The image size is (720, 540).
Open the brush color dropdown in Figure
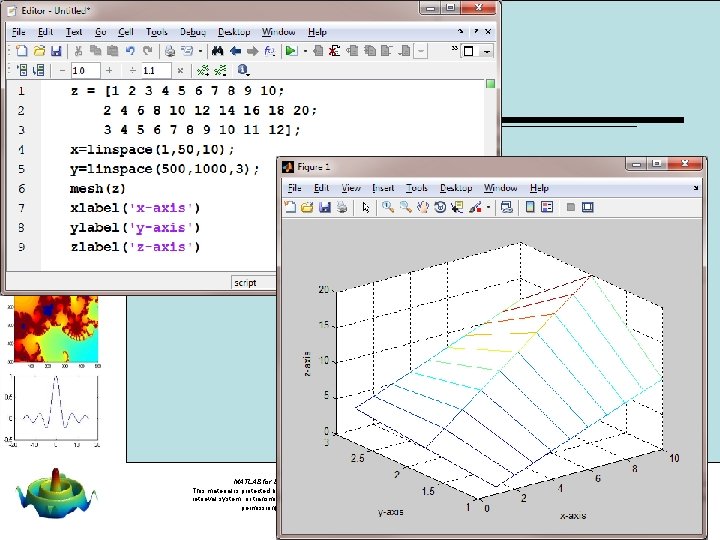pyautogui.click(x=488, y=207)
